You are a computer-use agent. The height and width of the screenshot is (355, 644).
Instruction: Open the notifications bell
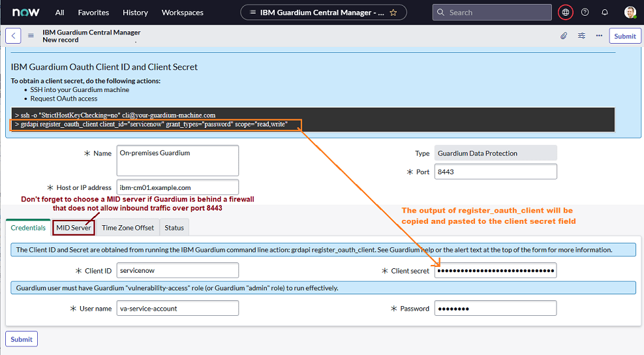(605, 12)
